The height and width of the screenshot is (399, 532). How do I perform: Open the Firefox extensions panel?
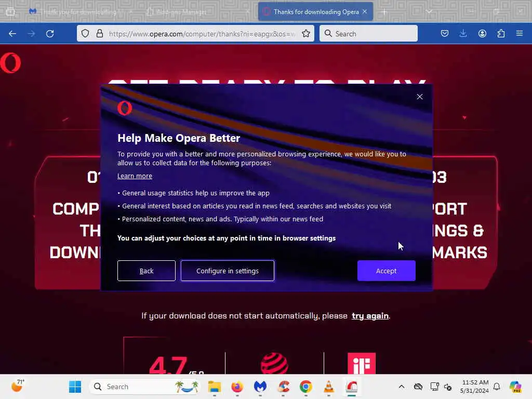(x=501, y=33)
